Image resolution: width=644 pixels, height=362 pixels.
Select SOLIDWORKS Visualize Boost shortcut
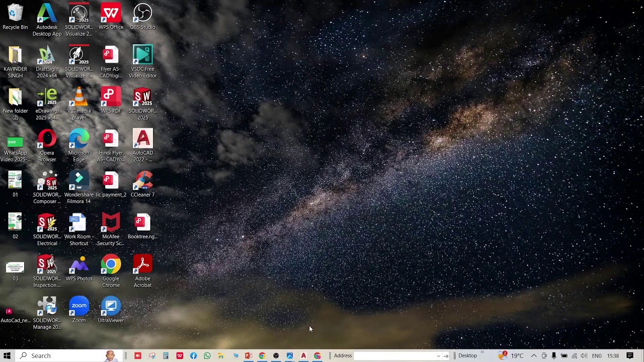coord(79,62)
